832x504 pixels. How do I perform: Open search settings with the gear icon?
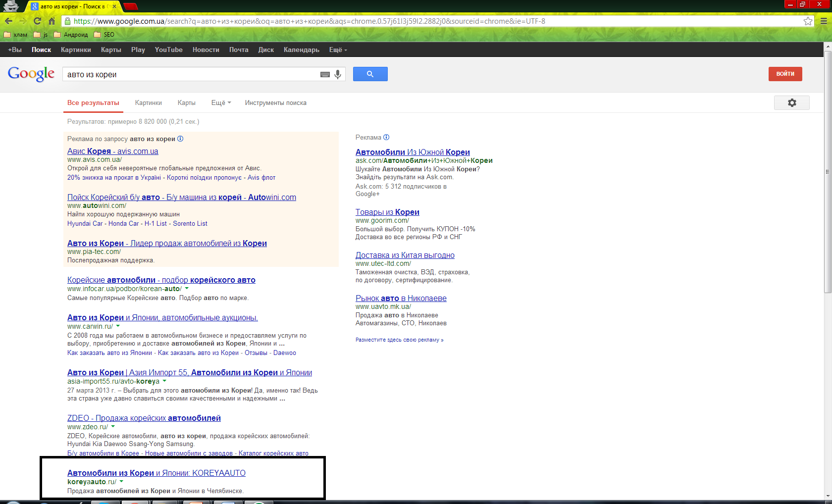(x=792, y=102)
